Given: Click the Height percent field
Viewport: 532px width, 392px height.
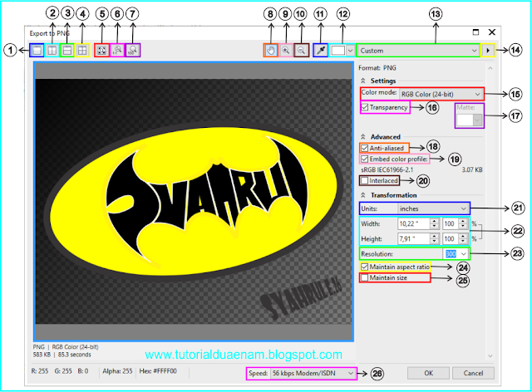Looking at the screenshot, I should 451,238.
